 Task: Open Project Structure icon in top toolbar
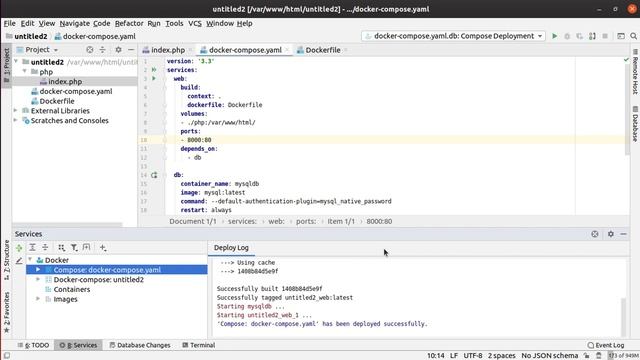click(x=621, y=36)
